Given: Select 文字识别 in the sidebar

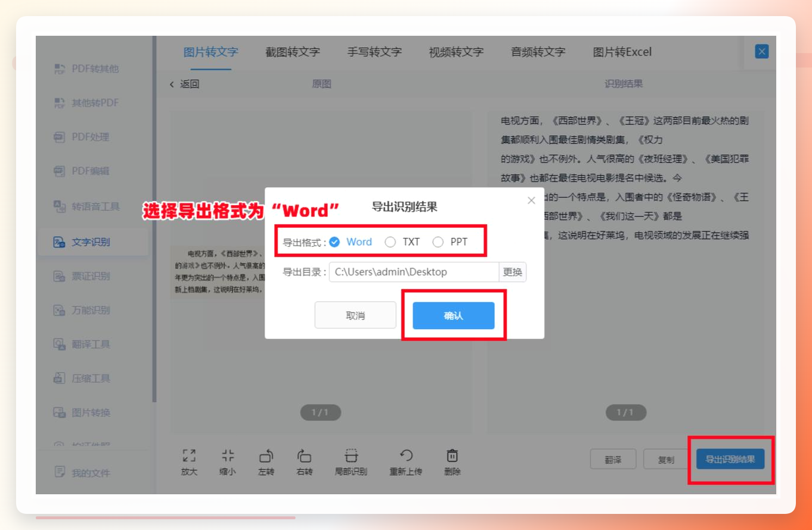Looking at the screenshot, I should (93, 242).
